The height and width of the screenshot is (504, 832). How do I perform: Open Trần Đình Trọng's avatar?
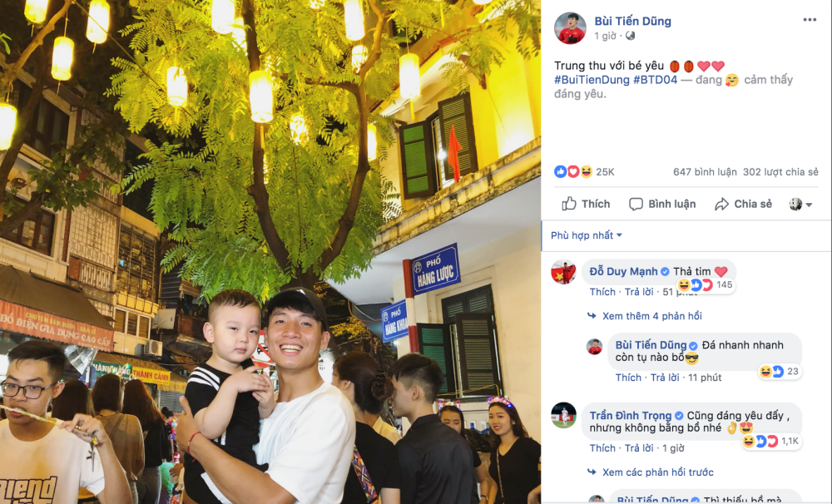(563, 415)
